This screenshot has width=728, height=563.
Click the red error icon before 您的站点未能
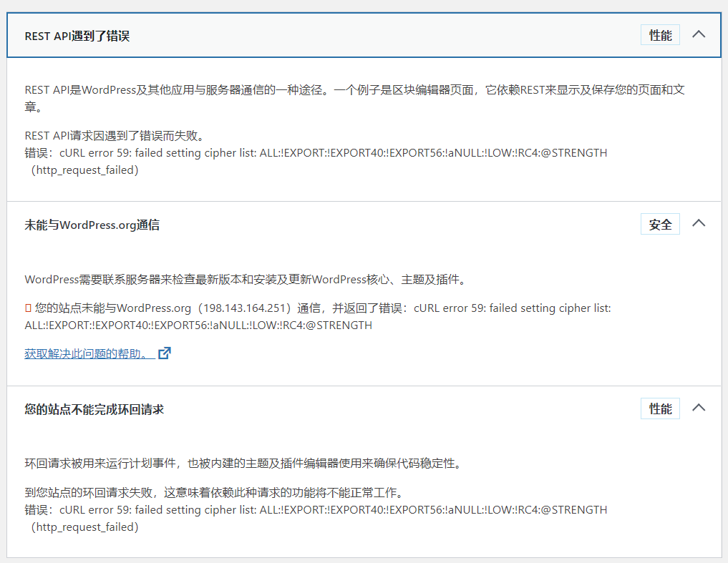tap(28, 308)
